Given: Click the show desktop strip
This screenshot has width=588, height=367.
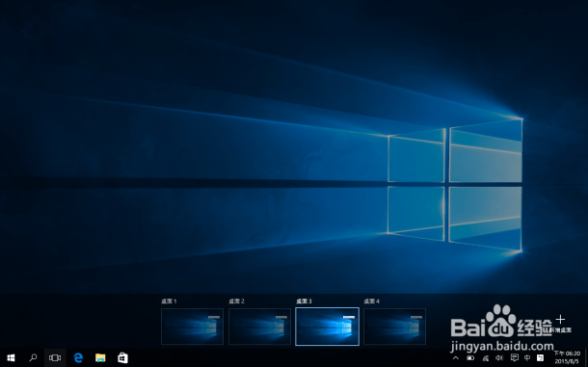Looking at the screenshot, I should tap(586, 358).
